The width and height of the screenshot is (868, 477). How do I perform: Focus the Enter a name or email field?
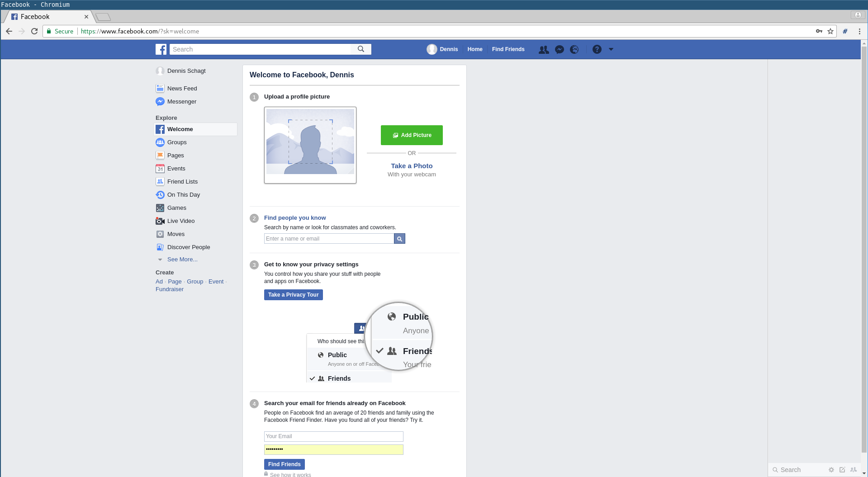329,239
